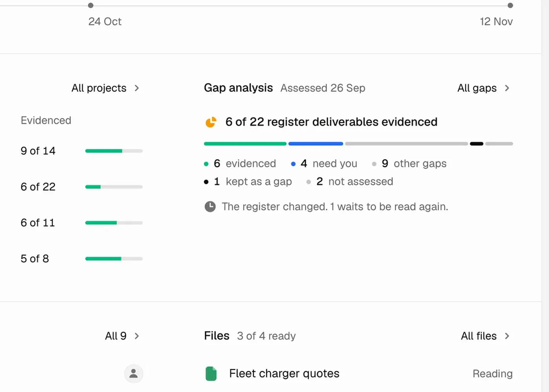Click the Files section heading
Viewport: 549px width, 392px height.
pos(216,336)
